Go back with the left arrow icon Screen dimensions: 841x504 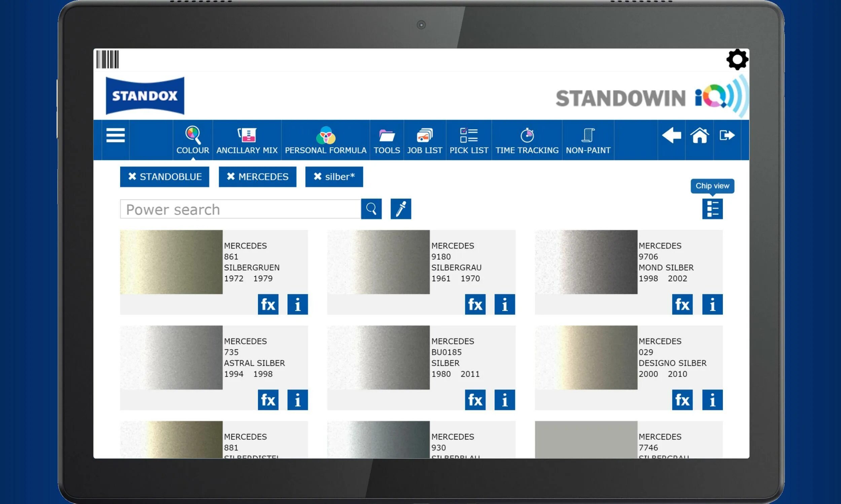671,135
